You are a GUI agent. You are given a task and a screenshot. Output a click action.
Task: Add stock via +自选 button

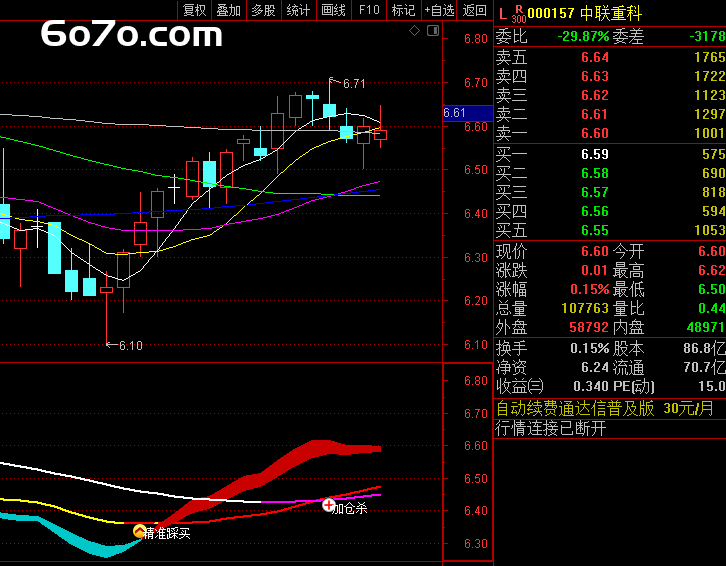click(x=439, y=10)
